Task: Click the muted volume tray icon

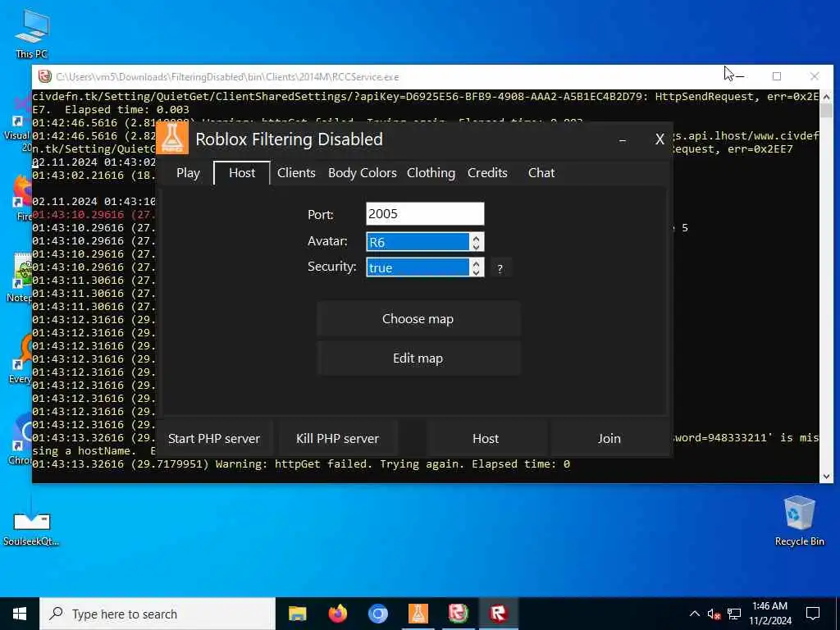Action: click(x=714, y=614)
